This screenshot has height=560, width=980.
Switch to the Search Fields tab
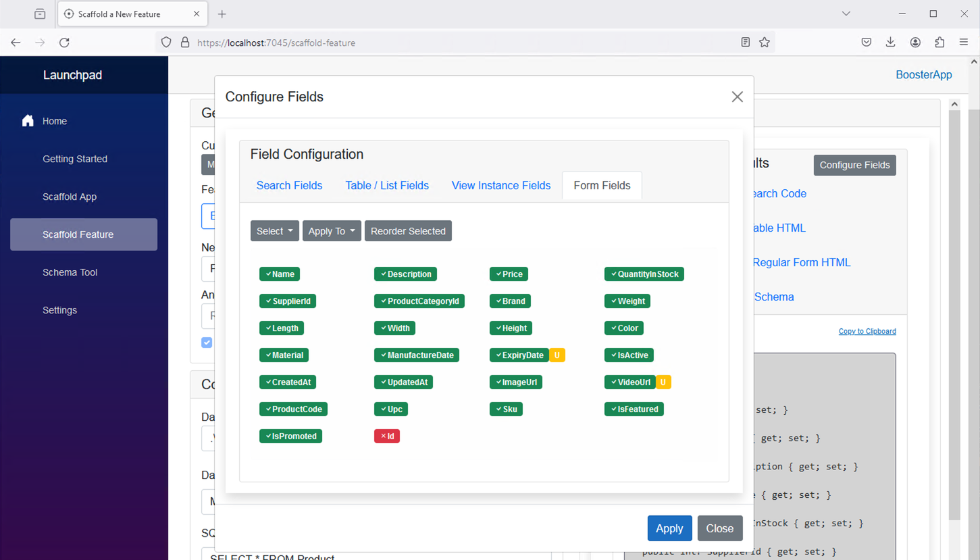[x=289, y=186]
